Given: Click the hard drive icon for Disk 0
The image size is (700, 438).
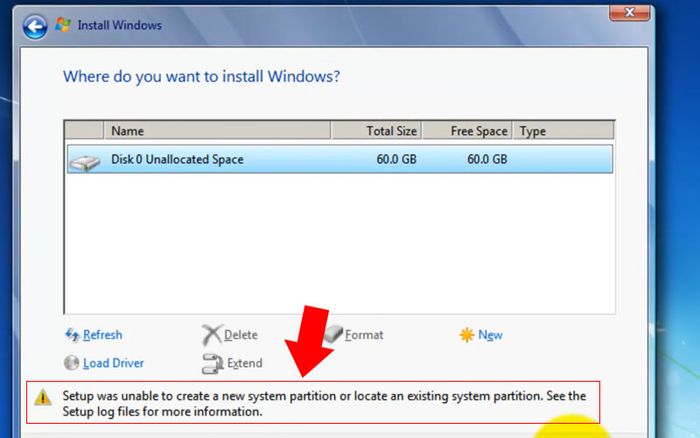Looking at the screenshot, I should (87, 160).
